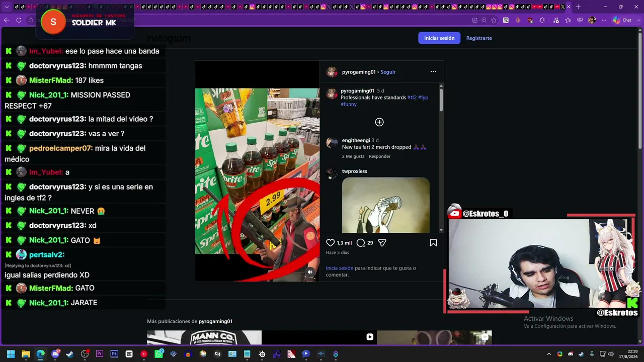Switch to the X (Twitter) tab
The height and width of the screenshot is (362, 644).
562,7
